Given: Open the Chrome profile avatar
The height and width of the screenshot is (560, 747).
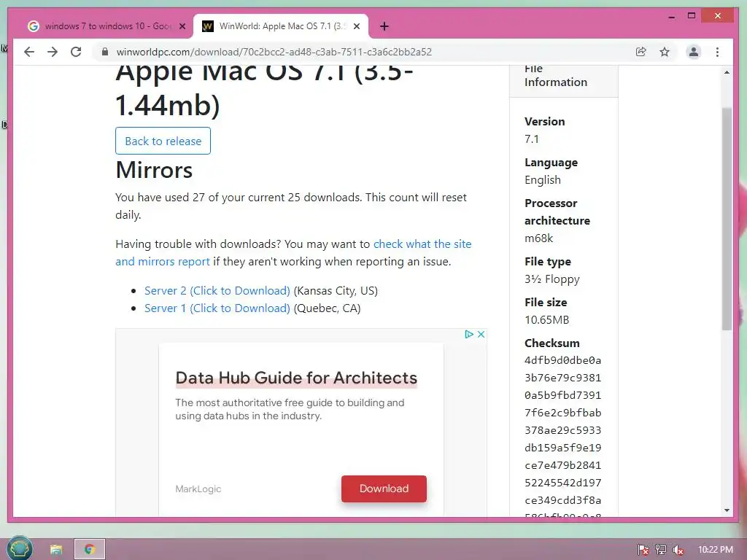Looking at the screenshot, I should 694,52.
